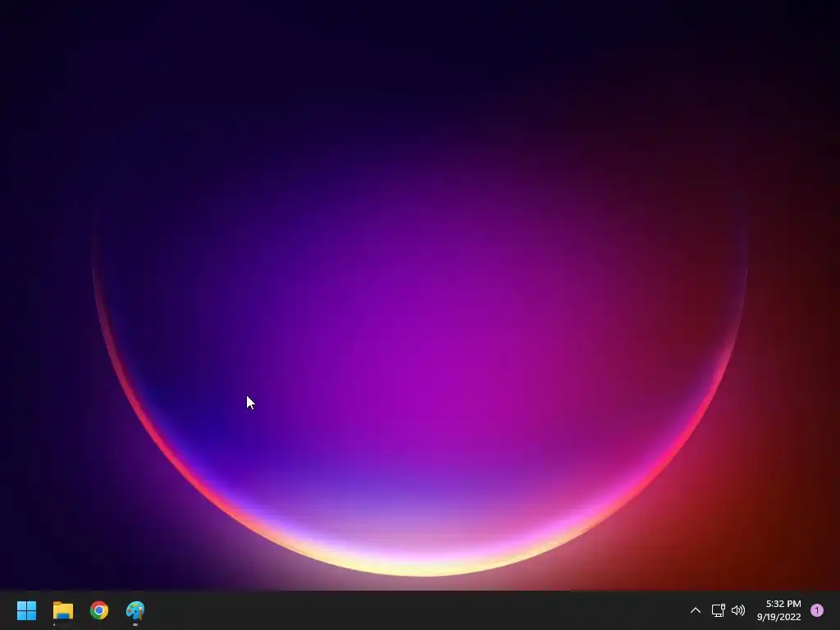Open the volume speaker icon
Screen dimensions: 840x630
[x=738, y=610]
